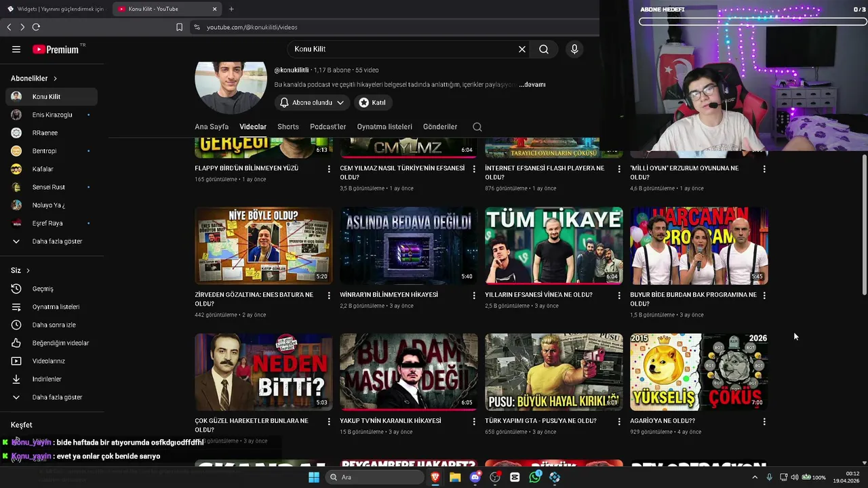Open Sensei Rust channel in sidebar
Screen dimensions: 868x488
(52, 187)
